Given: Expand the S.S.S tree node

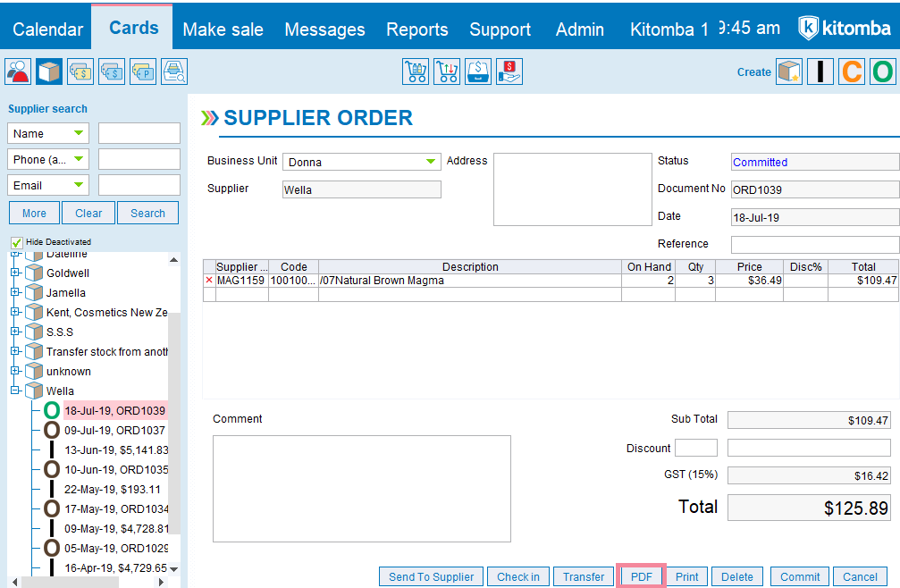Looking at the screenshot, I should click(15, 331).
